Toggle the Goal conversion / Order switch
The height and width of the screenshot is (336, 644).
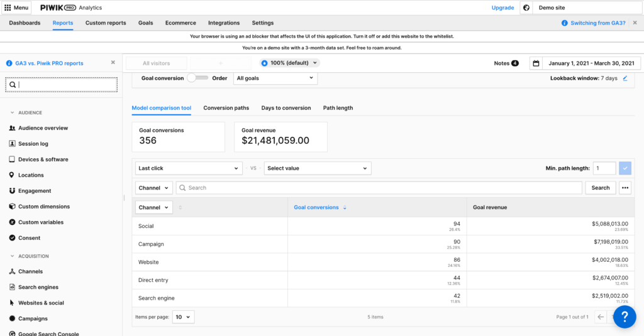[x=198, y=79]
